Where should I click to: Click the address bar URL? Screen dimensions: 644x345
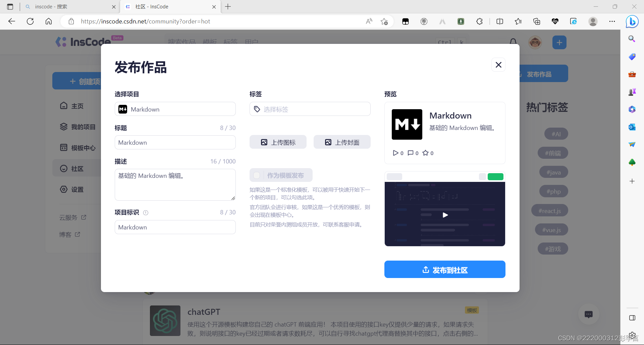click(x=145, y=21)
